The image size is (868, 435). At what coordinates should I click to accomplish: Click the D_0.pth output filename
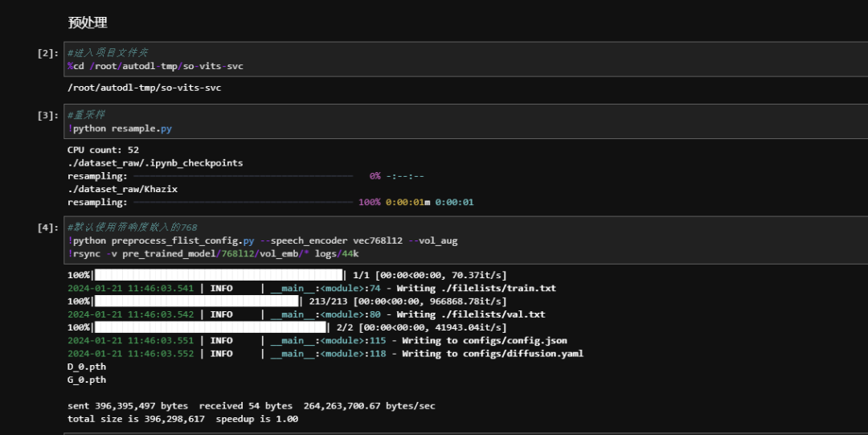point(86,366)
